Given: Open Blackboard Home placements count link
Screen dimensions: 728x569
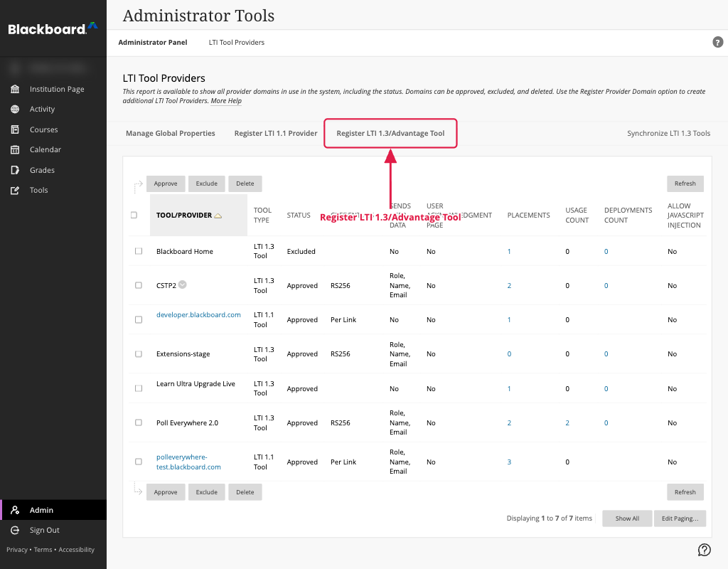Looking at the screenshot, I should pyautogui.click(x=509, y=251).
